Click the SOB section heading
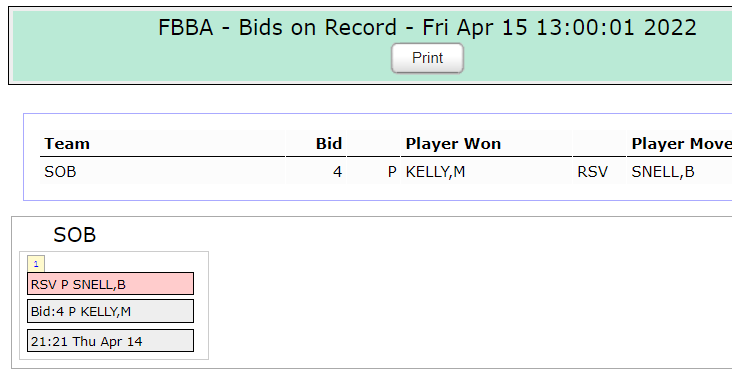 (75, 234)
